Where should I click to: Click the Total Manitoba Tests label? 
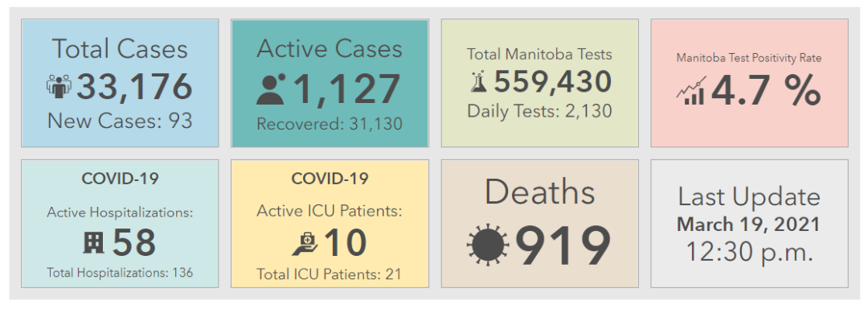(540, 54)
